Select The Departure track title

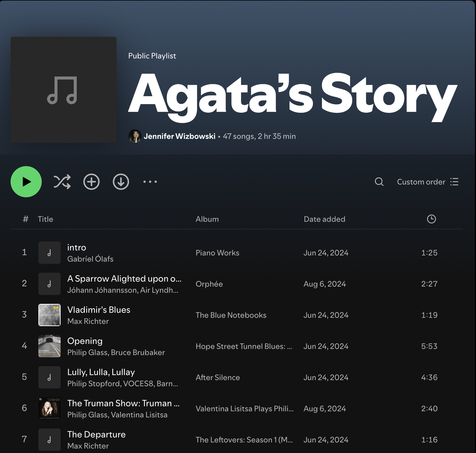96,434
